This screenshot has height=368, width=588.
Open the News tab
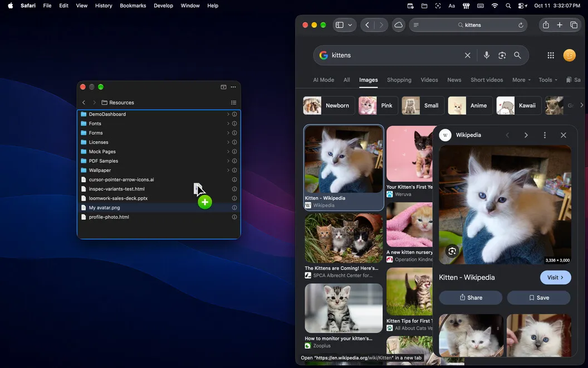(454, 80)
